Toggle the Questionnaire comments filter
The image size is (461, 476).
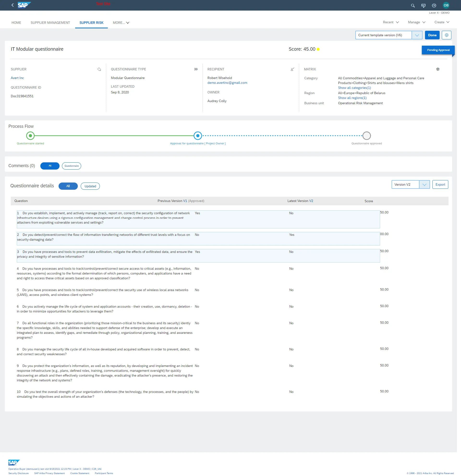coord(71,166)
